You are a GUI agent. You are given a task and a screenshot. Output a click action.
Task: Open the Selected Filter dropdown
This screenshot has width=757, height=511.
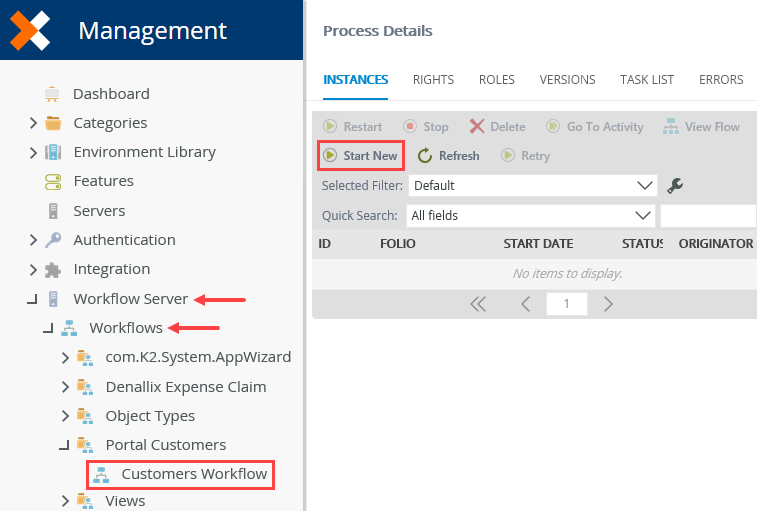(533, 185)
